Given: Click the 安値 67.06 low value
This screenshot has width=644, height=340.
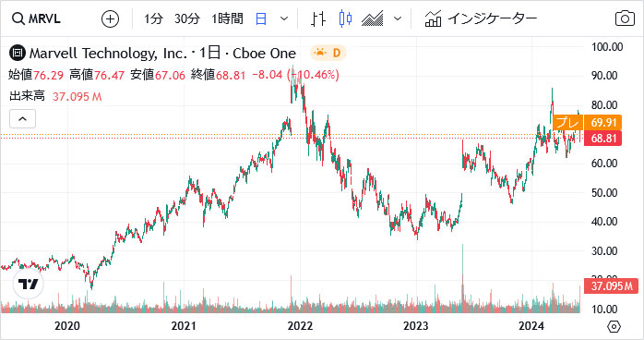Looking at the screenshot, I should click(158, 75).
